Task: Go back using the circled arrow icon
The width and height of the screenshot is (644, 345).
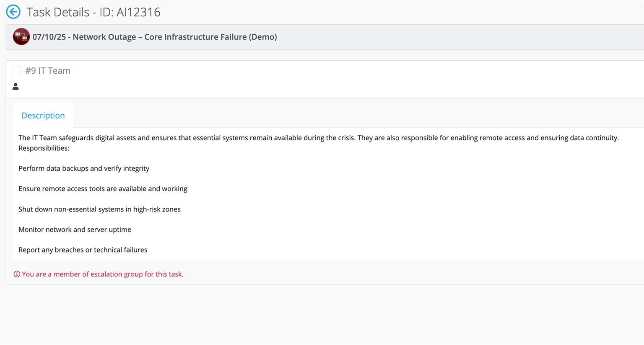Action: [13, 12]
